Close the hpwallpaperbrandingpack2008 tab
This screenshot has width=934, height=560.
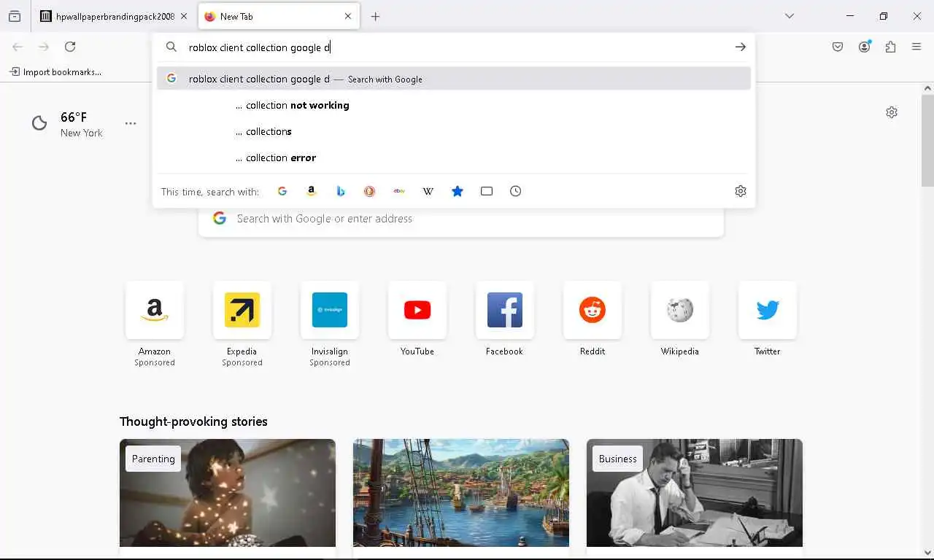click(184, 17)
